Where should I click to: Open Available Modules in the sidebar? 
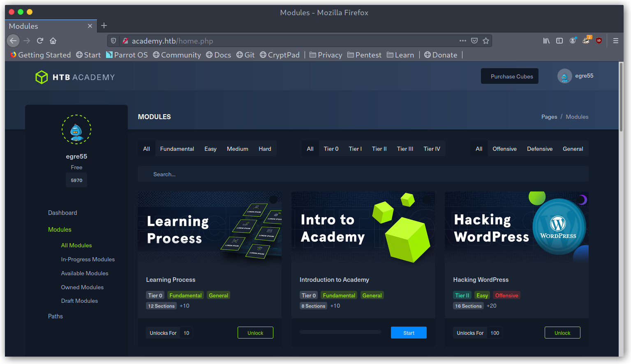tap(85, 273)
